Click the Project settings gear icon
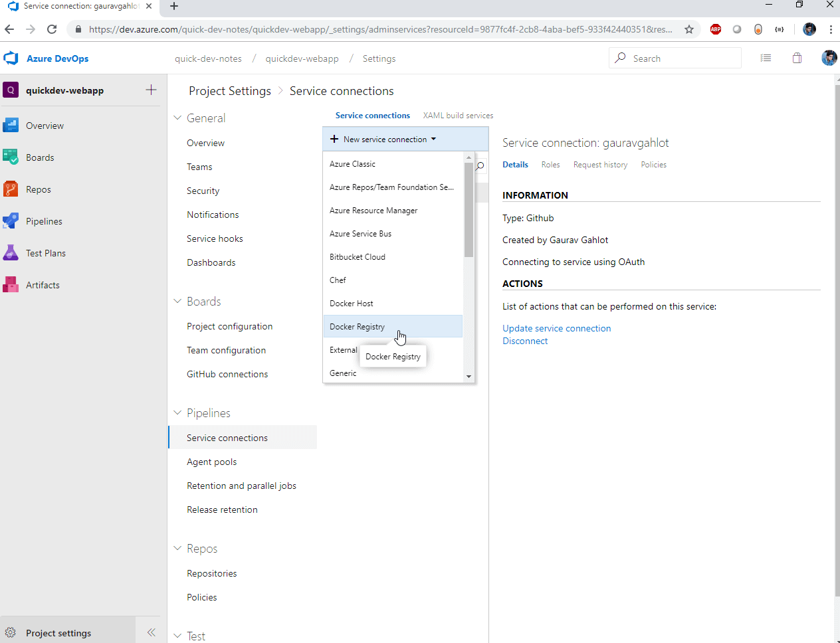 11,633
